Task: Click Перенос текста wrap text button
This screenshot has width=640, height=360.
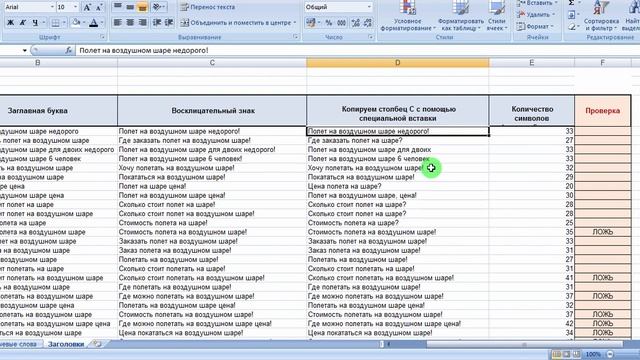Action: pos(208,7)
